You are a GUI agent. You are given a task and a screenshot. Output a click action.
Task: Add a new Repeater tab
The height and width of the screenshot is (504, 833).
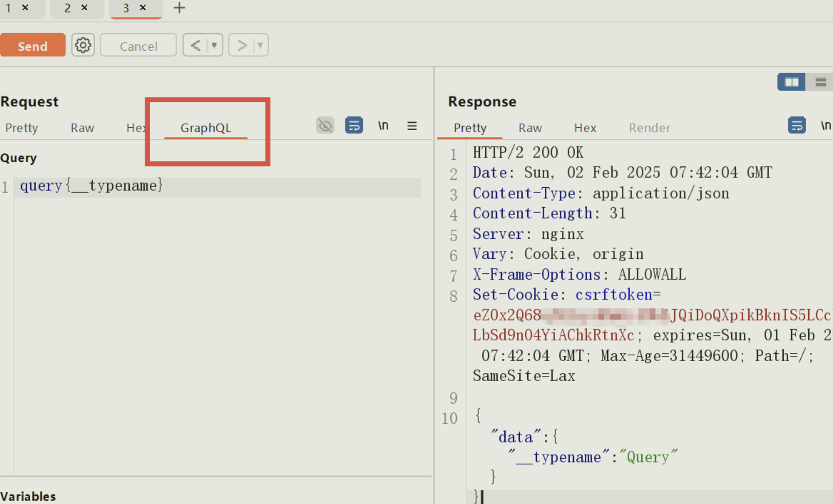(179, 8)
